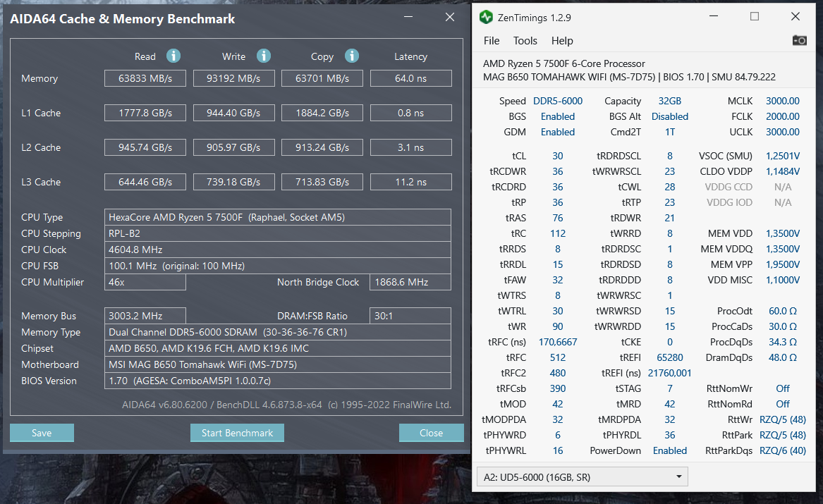Image resolution: width=823 pixels, height=504 pixels.
Task: Click the L1 Cache Write 944.40 GB/s field
Action: [x=233, y=113]
